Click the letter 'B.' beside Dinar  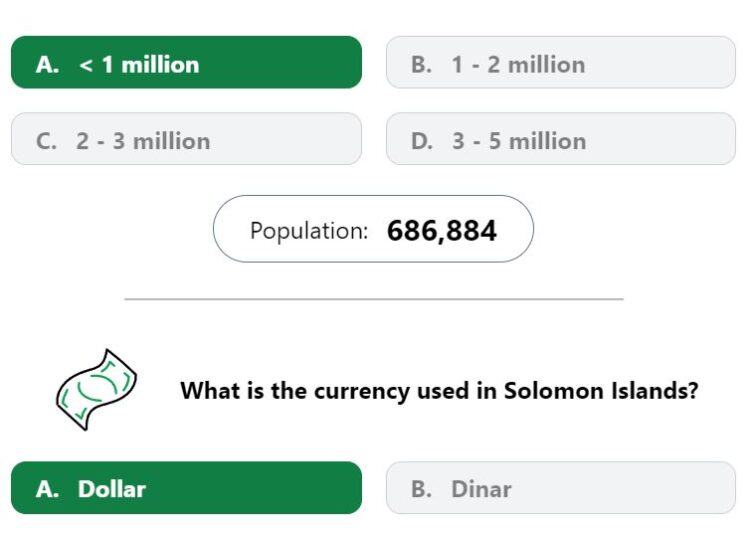[x=421, y=489]
